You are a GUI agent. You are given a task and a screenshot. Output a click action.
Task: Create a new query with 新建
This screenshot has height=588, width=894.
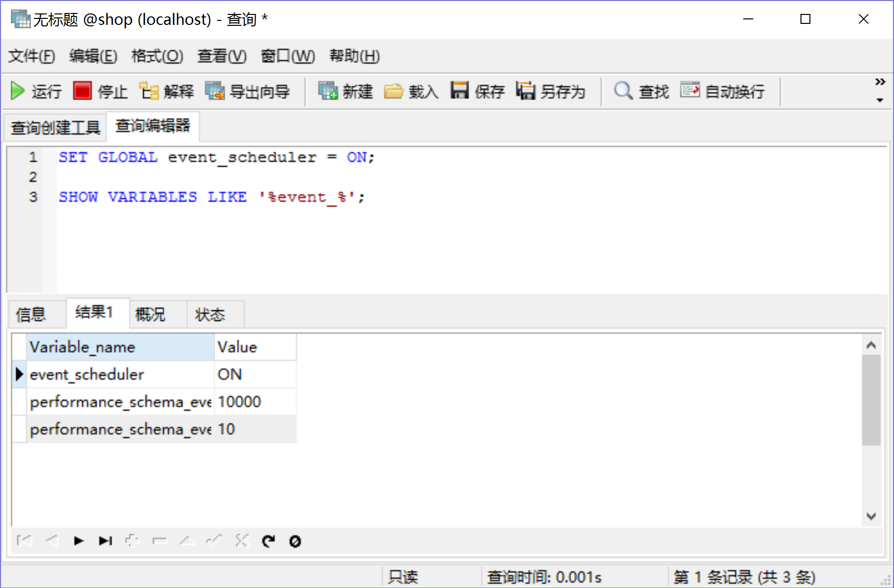coord(345,91)
